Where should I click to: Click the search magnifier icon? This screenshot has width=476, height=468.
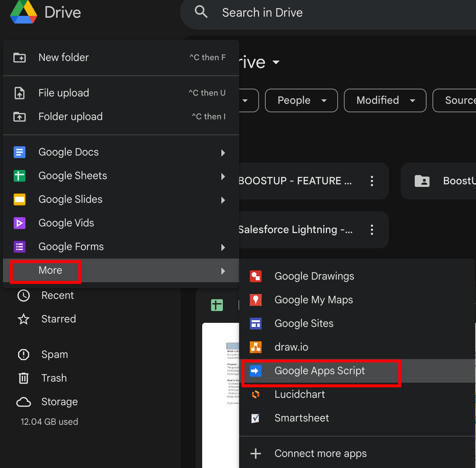coord(201,12)
